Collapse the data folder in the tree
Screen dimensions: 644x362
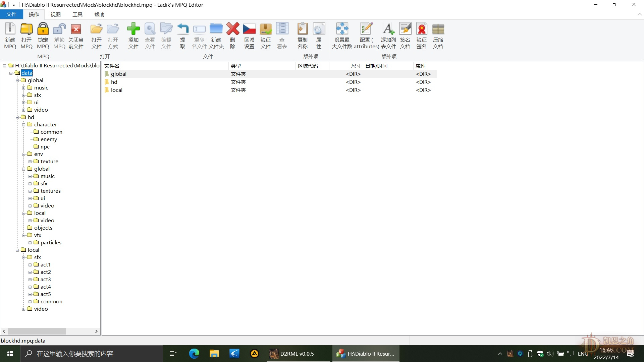11,73
